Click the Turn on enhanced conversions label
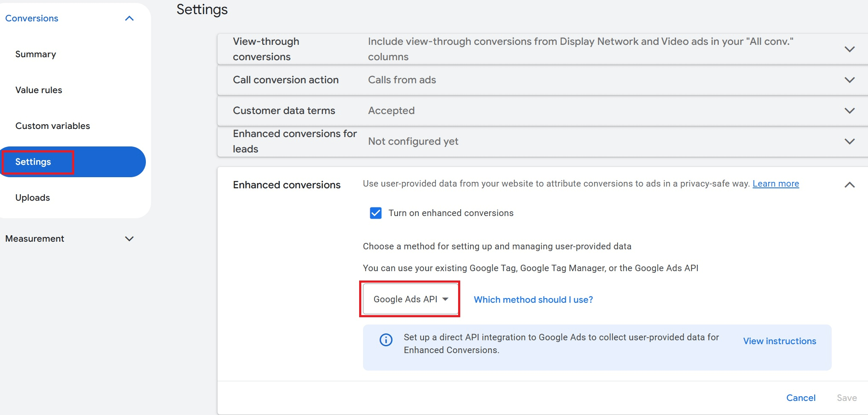This screenshot has height=415, width=868. click(451, 213)
